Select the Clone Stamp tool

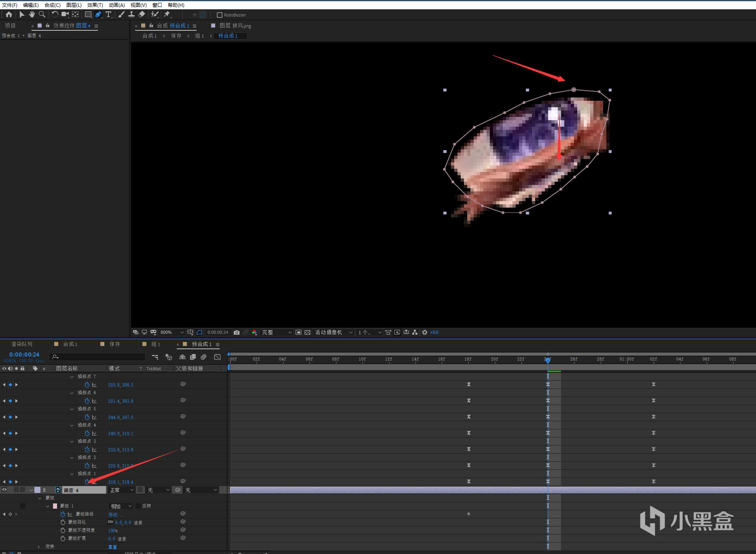[131, 15]
